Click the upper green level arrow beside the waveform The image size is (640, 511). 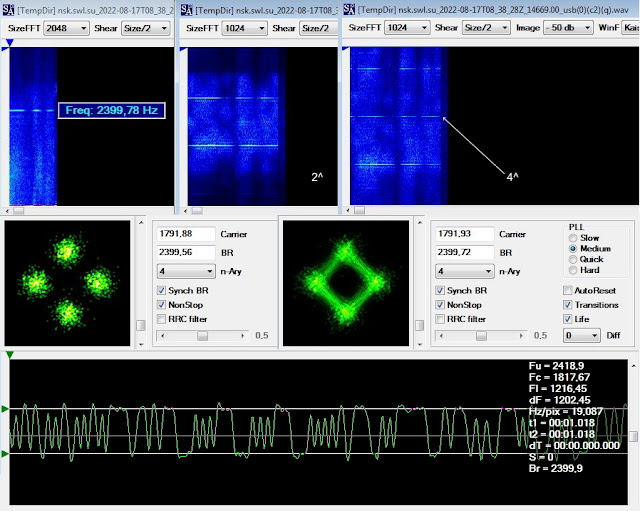tap(5, 409)
